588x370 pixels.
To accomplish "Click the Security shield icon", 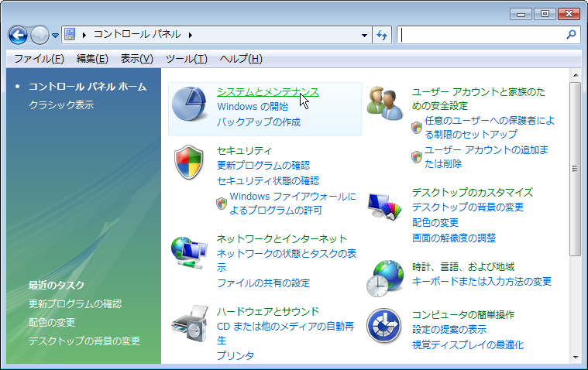I will pyautogui.click(x=189, y=163).
